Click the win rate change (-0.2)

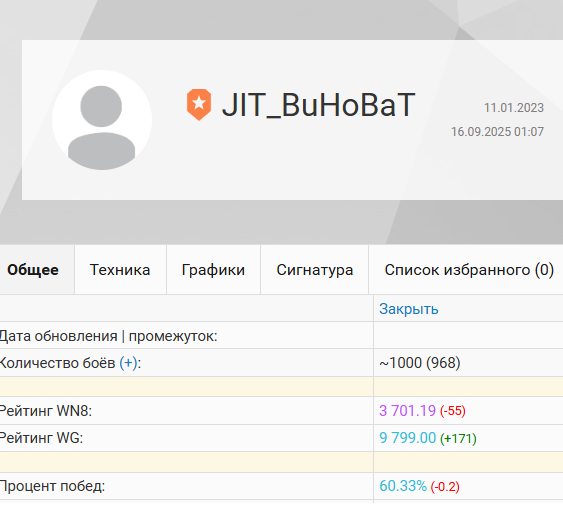click(445, 487)
